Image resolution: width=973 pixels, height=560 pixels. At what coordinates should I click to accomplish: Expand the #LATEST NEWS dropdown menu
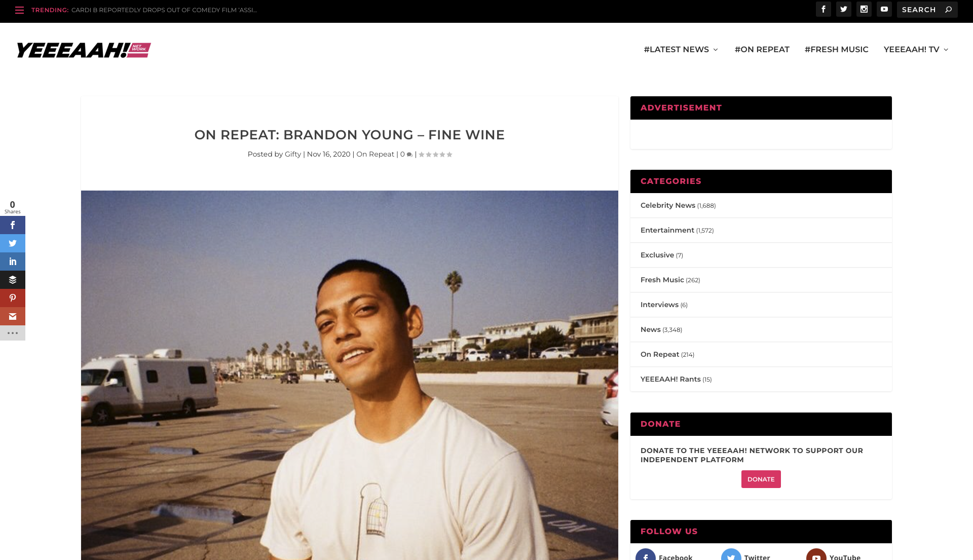681,50
